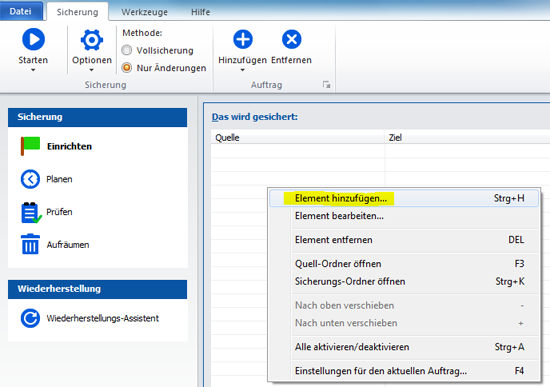The height and width of the screenshot is (387, 550).
Task: Click the Einrichten label in sidebar
Action: tap(69, 146)
